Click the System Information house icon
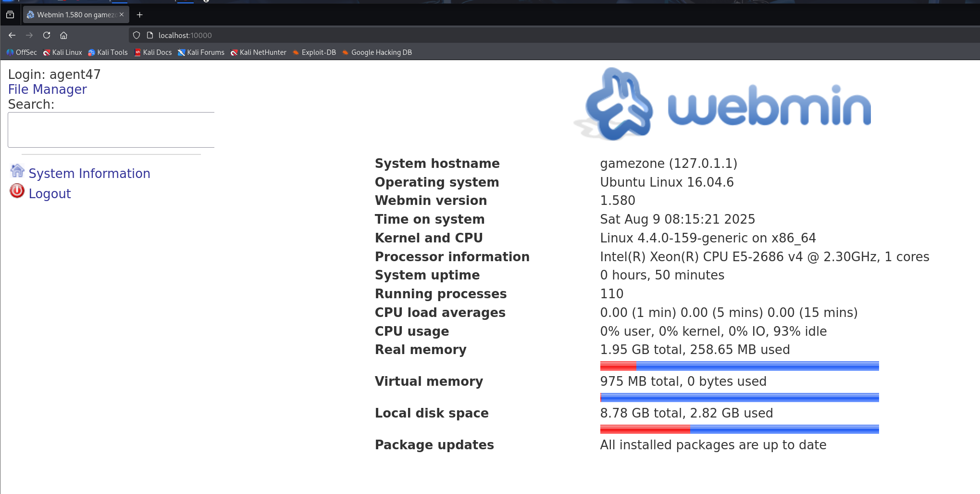Viewport: 980px width, 494px height. pos(17,171)
